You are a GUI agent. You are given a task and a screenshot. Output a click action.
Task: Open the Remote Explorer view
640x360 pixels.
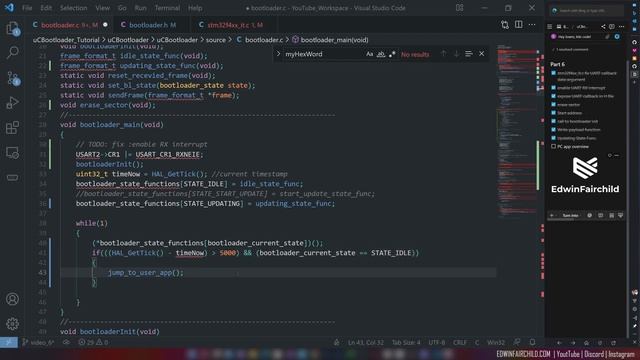13,153
